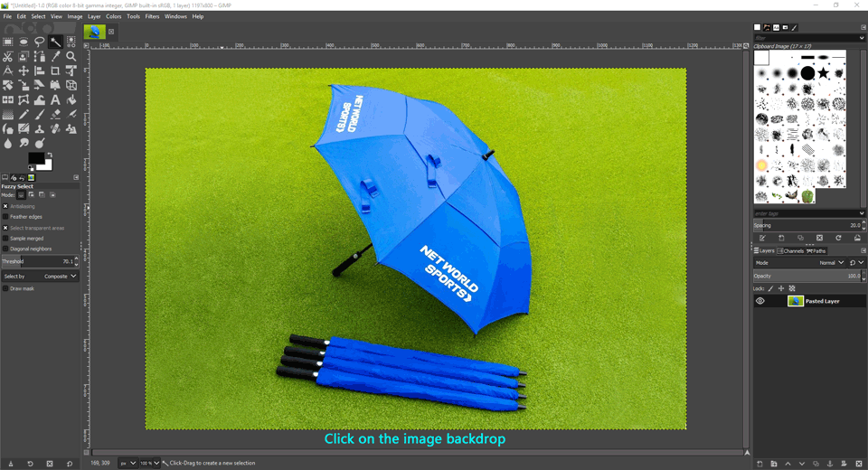The image size is (868, 470).
Task: Select the Flip tool
Action: [8, 99]
